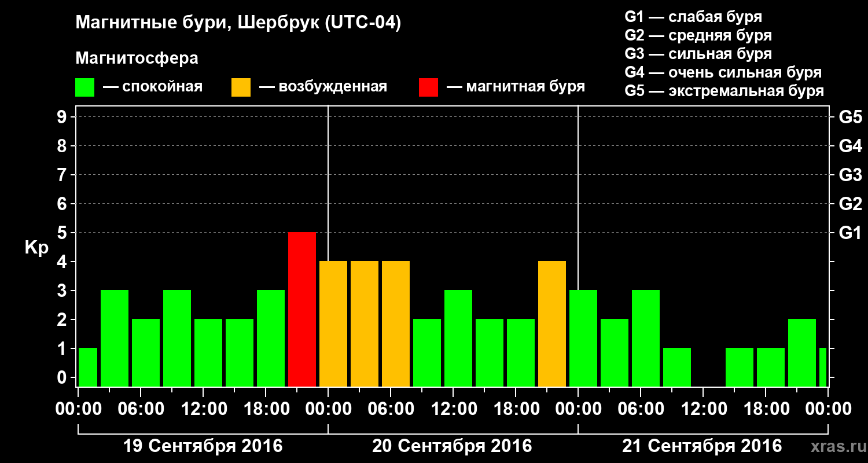This screenshot has height=463, width=868.
Task: Click the Kp 2 bar near 21:00, 21 September
Action: 802,353
